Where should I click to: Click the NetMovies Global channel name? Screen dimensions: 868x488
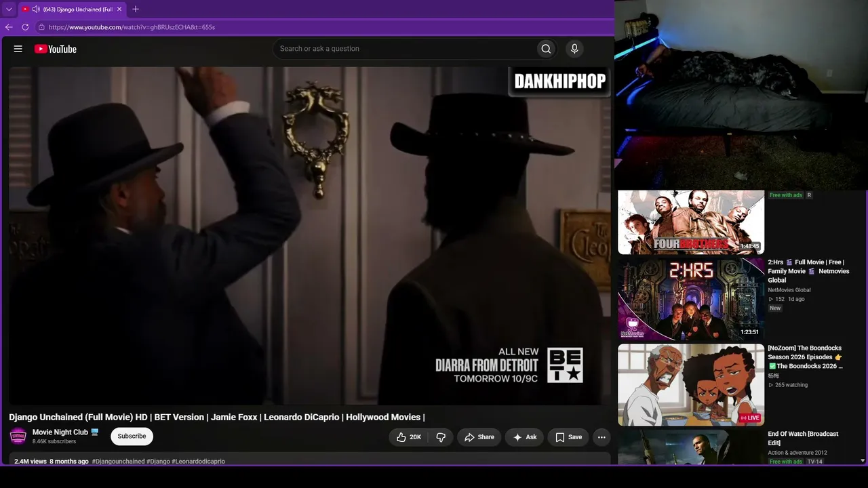pos(789,290)
